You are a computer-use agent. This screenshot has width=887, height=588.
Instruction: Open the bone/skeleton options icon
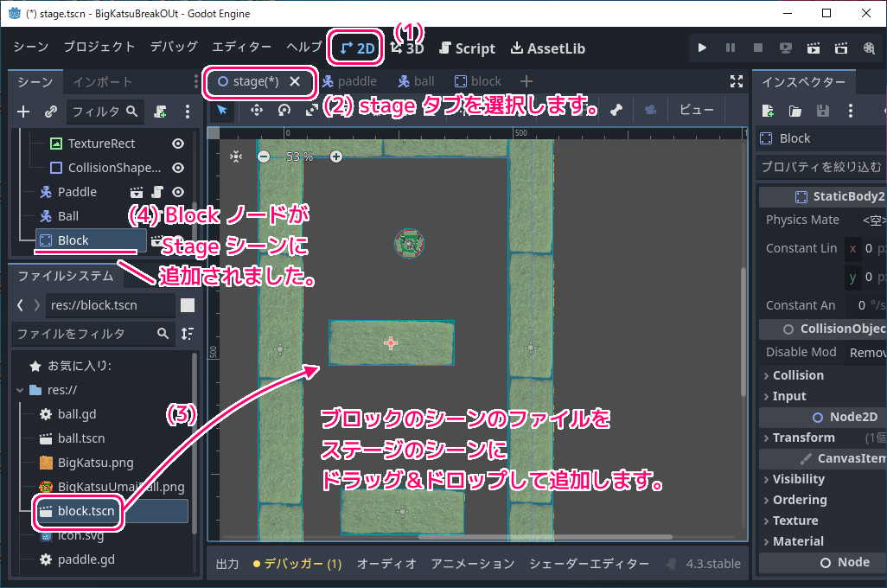616,110
